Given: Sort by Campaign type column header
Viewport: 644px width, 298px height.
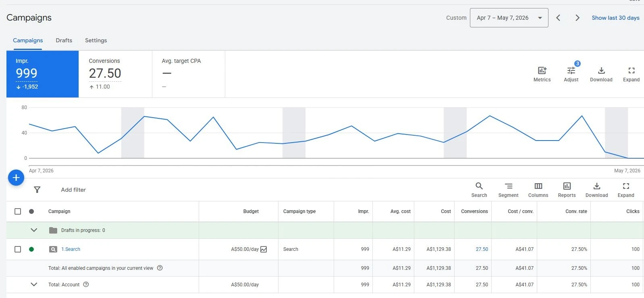Looking at the screenshot, I should (299, 211).
